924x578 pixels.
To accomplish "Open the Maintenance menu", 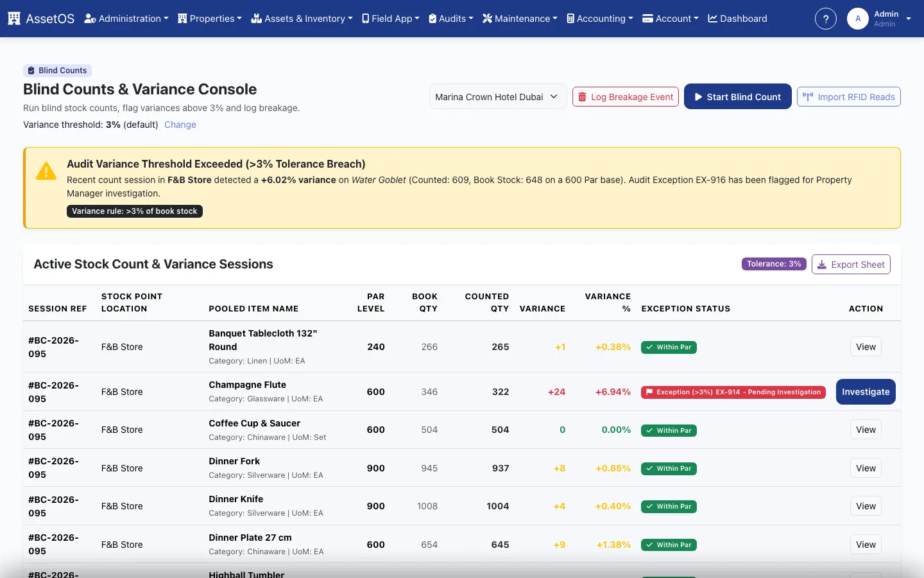I will pos(520,19).
